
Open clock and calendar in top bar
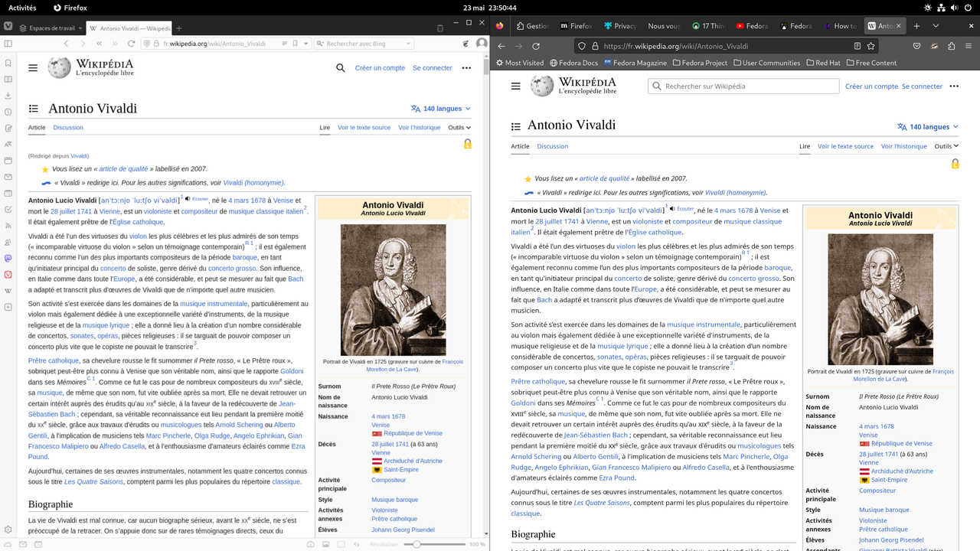(490, 8)
